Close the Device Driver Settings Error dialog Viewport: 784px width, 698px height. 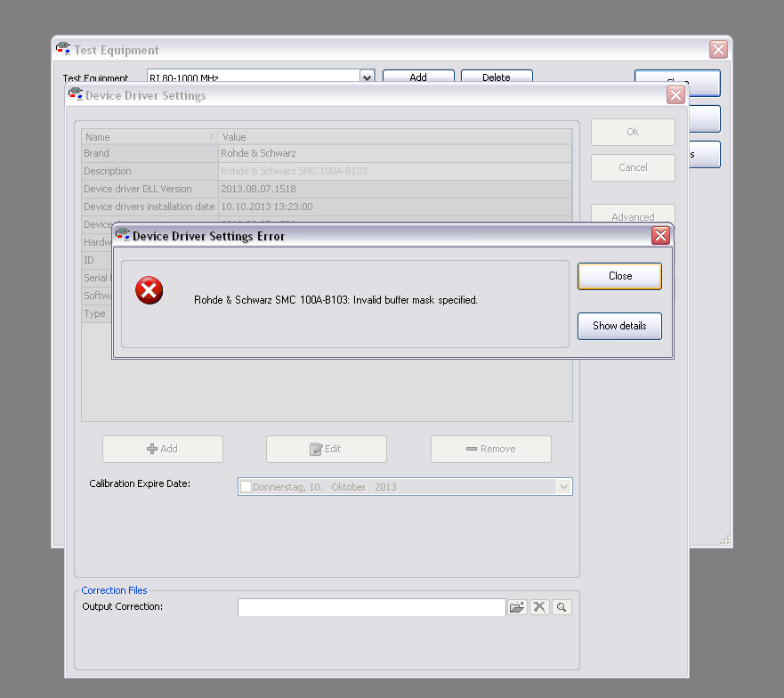(619, 276)
